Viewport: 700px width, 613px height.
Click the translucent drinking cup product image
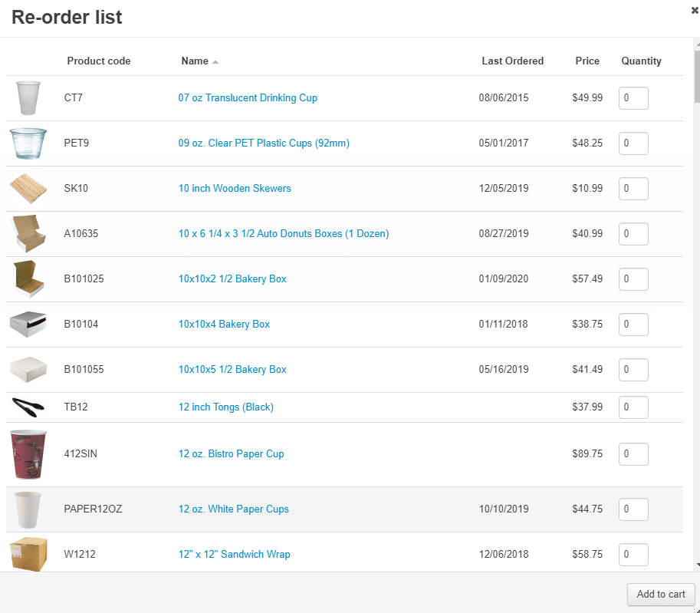pyautogui.click(x=28, y=98)
